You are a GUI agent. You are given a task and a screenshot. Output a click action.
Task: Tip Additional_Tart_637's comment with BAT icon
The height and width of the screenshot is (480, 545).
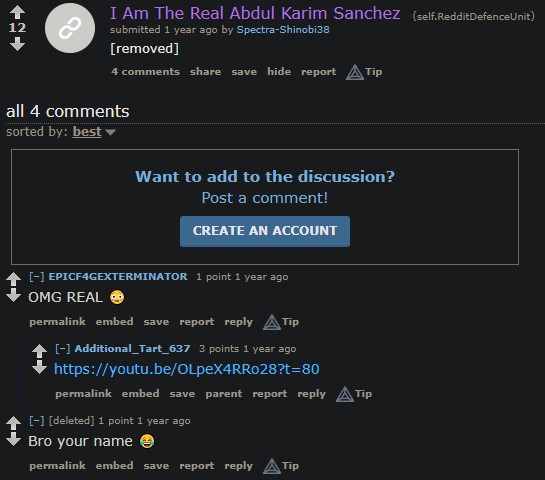tap(354, 394)
